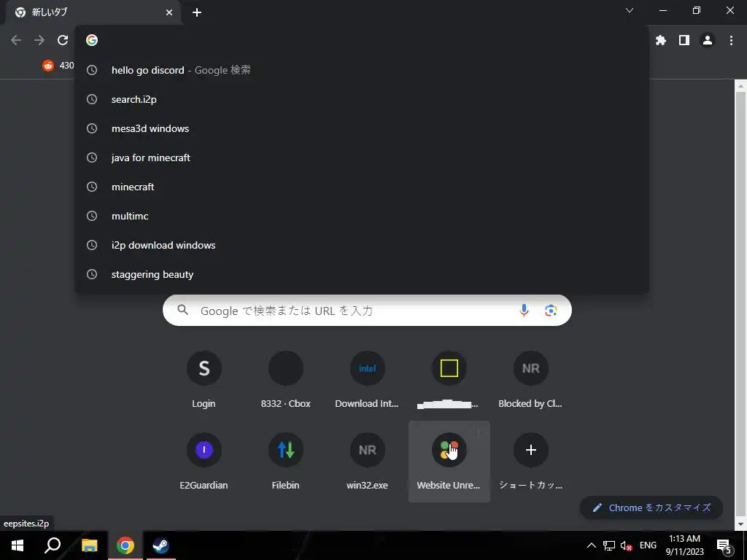The image size is (747, 560).
Task: Select suggestion staggering beauty
Action: pos(362,274)
